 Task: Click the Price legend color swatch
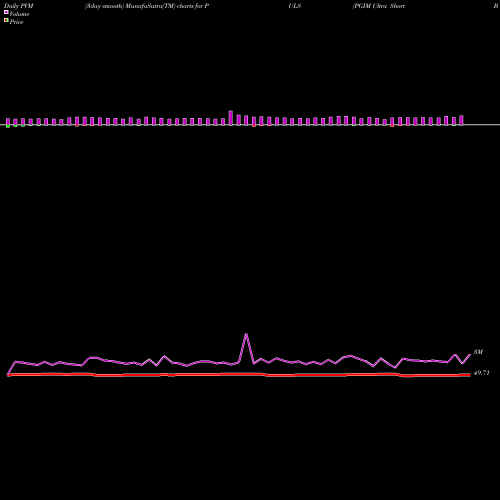[x=6, y=21]
